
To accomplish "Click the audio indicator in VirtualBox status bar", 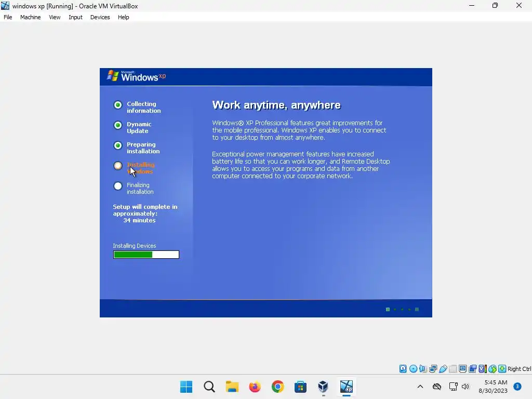I will click(x=423, y=369).
